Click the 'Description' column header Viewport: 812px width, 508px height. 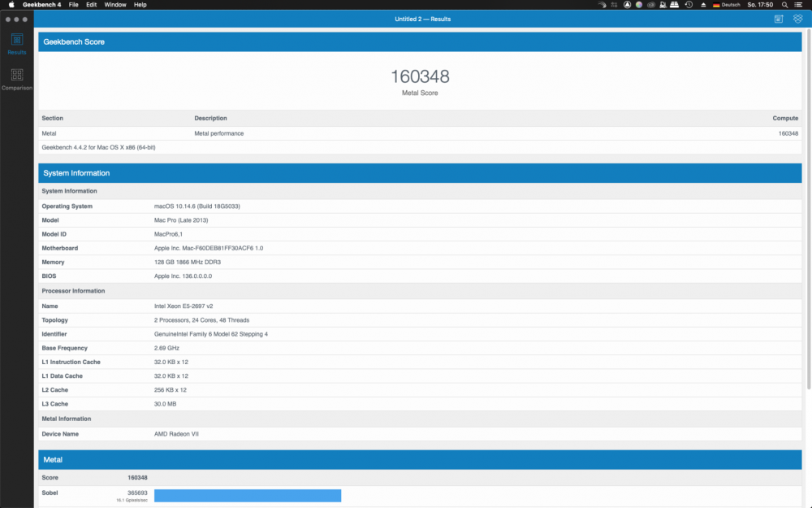(x=210, y=118)
